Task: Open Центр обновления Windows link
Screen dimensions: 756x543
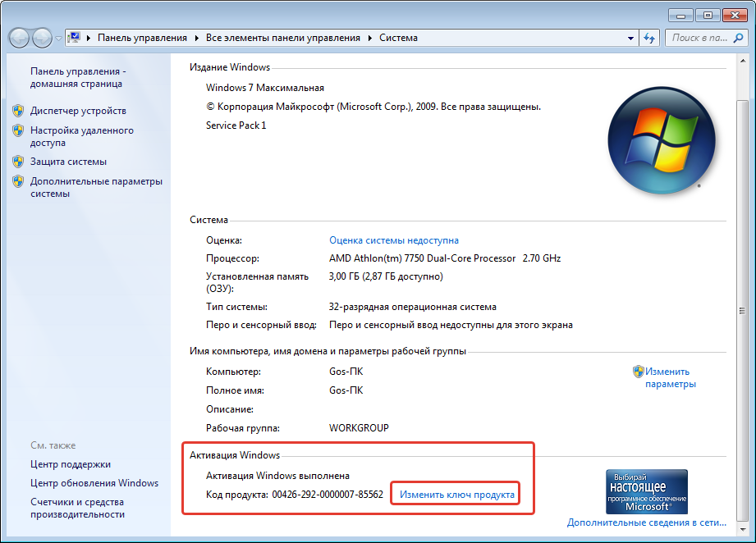Action: click(x=94, y=483)
